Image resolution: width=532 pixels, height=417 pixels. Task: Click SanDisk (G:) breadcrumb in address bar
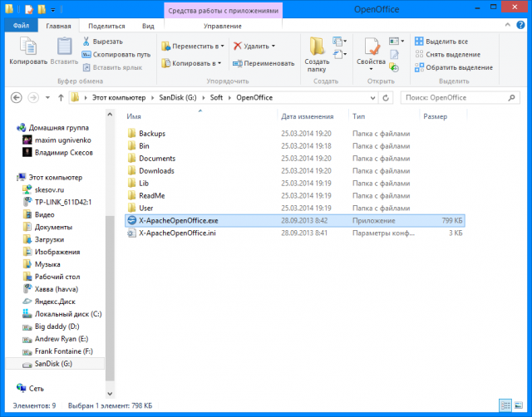(178, 98)
